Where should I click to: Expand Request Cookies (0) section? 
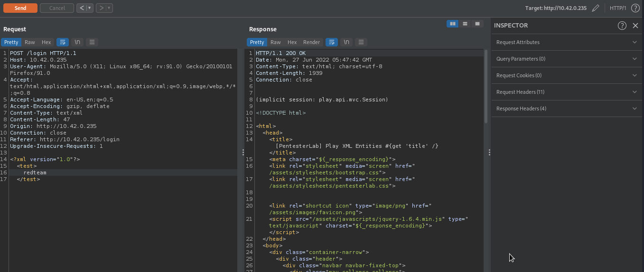[567, 75]
